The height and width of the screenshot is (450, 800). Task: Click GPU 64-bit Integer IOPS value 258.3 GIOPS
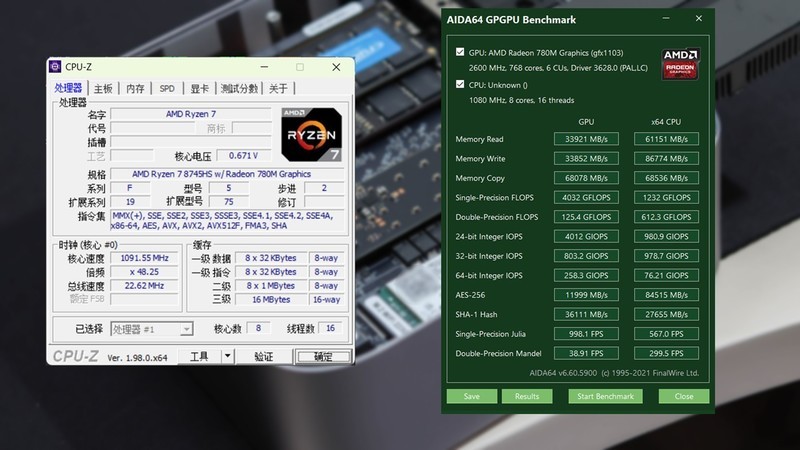pos(586,276)
